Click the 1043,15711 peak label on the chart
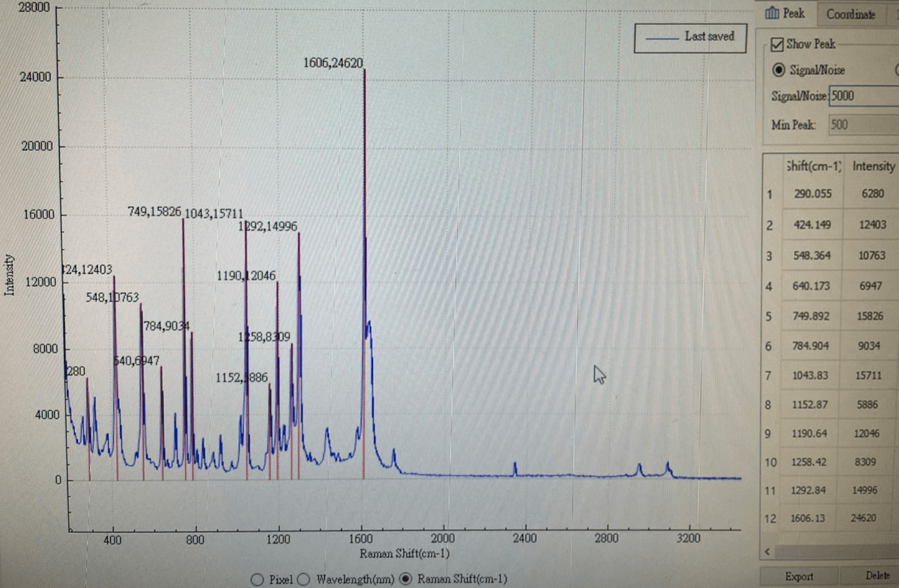Image resolution: width=899 pixels, height=588 pixels. point(214,214)
